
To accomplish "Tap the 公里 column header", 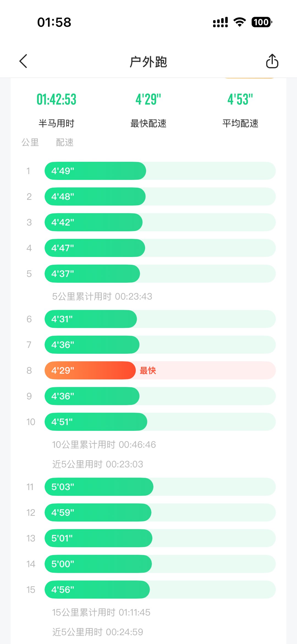I will [x=30, y=142].
